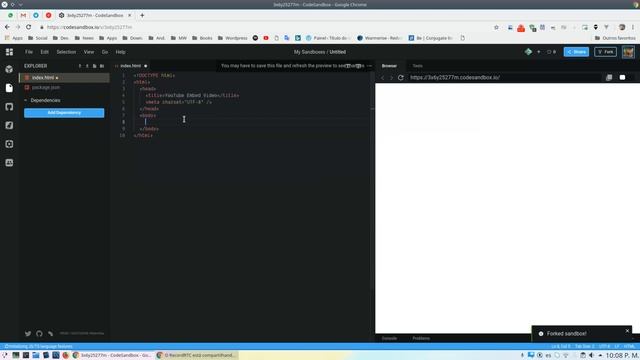The width and height of the screenshot is (640, 360).
Task: Click Add Dependency button
Action: point(64,113)
